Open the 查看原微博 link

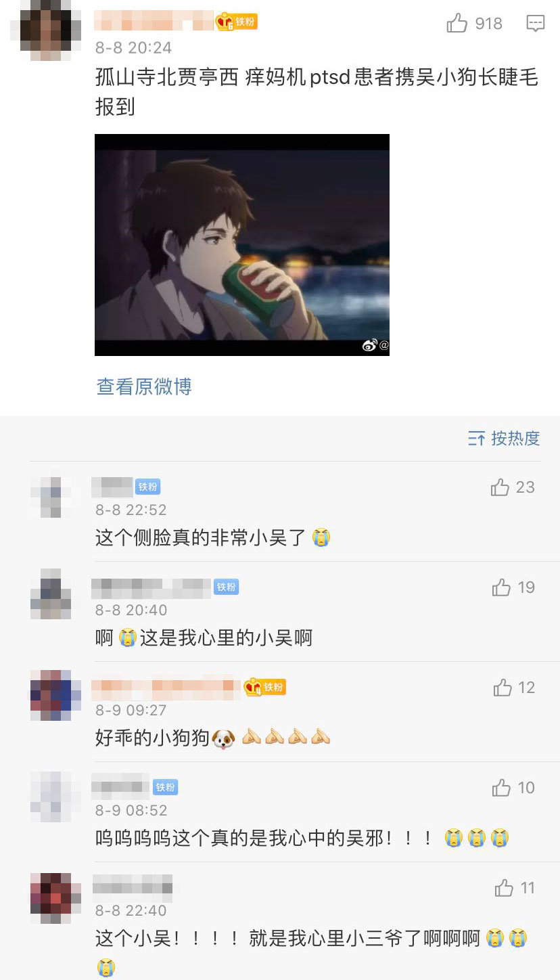pyautogui.click(x=144, y=386)
